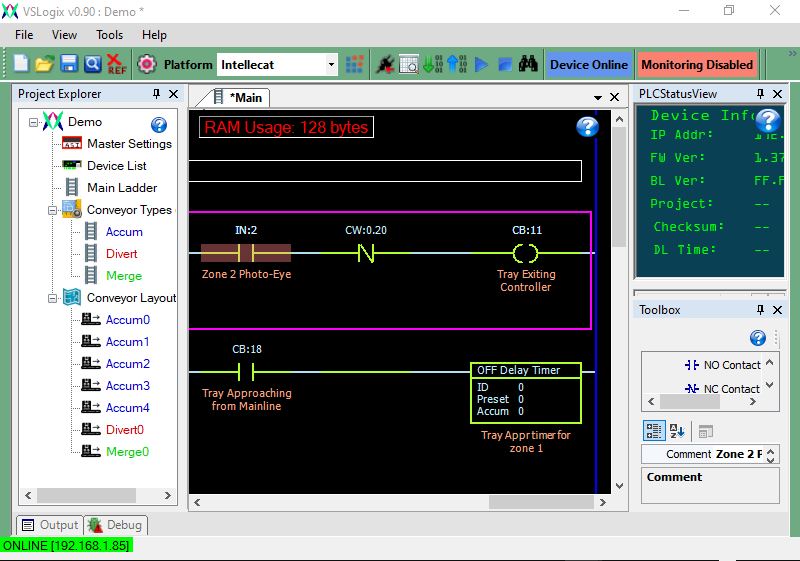Toggle the Monitoring Disabled button
This screenshot has height=561, width=800.
pyautogui.click(x=697, y=65)
